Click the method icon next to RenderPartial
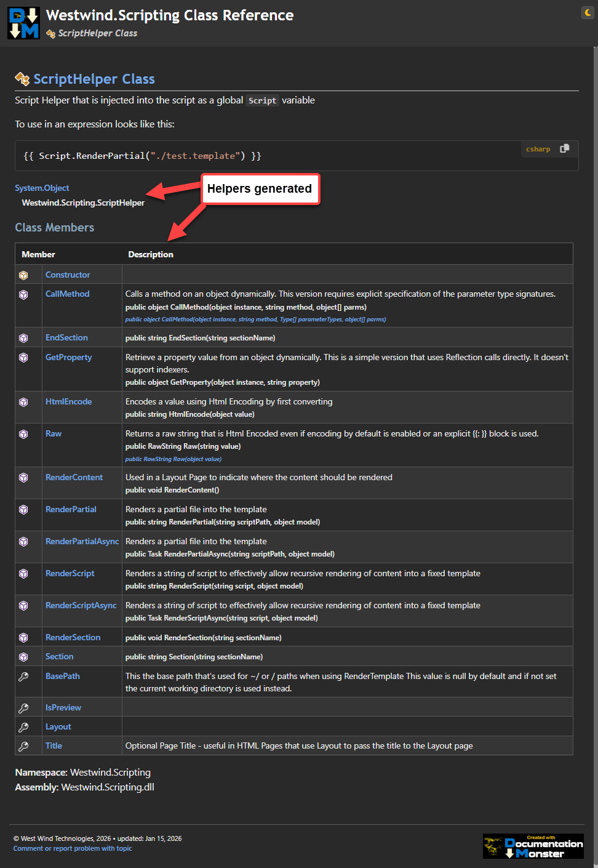 (23, 510)
